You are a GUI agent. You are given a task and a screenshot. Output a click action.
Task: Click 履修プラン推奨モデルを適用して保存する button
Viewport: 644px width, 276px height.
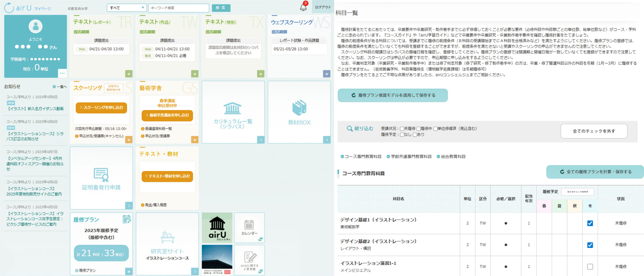[x=393, y=95]
